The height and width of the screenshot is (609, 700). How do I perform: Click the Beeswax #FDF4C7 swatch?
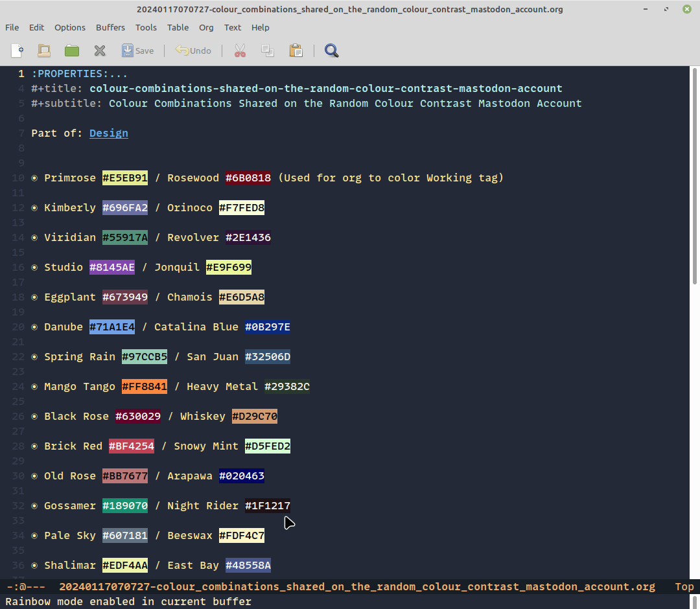[x=242, y=536]
